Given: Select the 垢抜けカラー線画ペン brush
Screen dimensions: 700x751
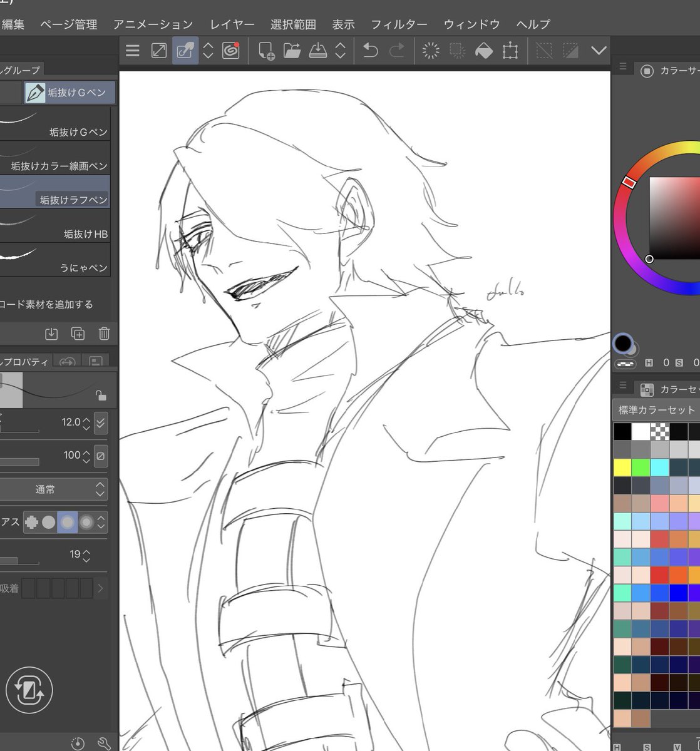Looking at the screenshot, I should click(x=55, y=158).
